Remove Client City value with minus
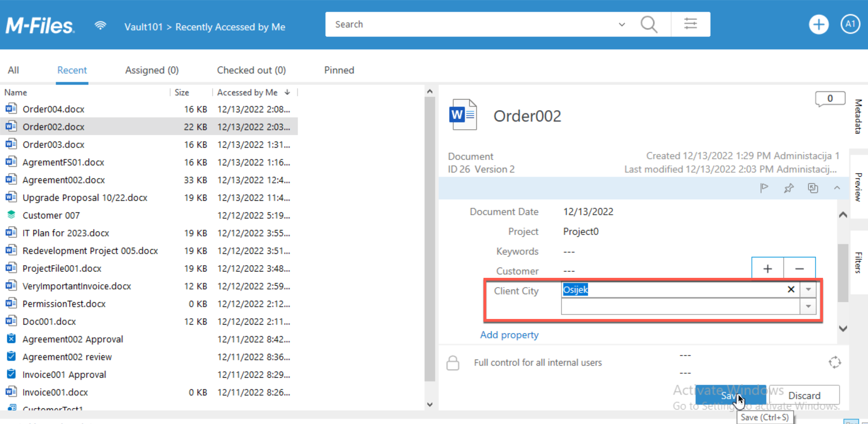868x424 pixels. (x=800, y=269)
